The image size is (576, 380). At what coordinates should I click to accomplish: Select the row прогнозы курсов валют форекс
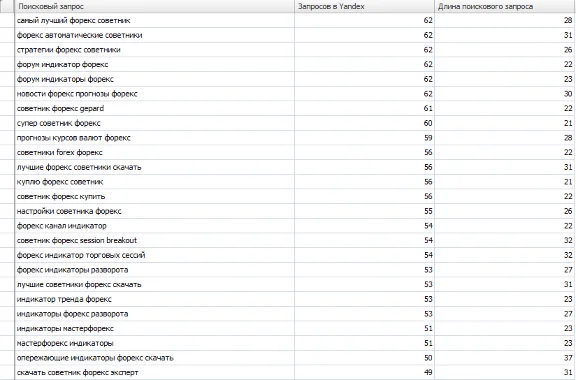point(288,138)
